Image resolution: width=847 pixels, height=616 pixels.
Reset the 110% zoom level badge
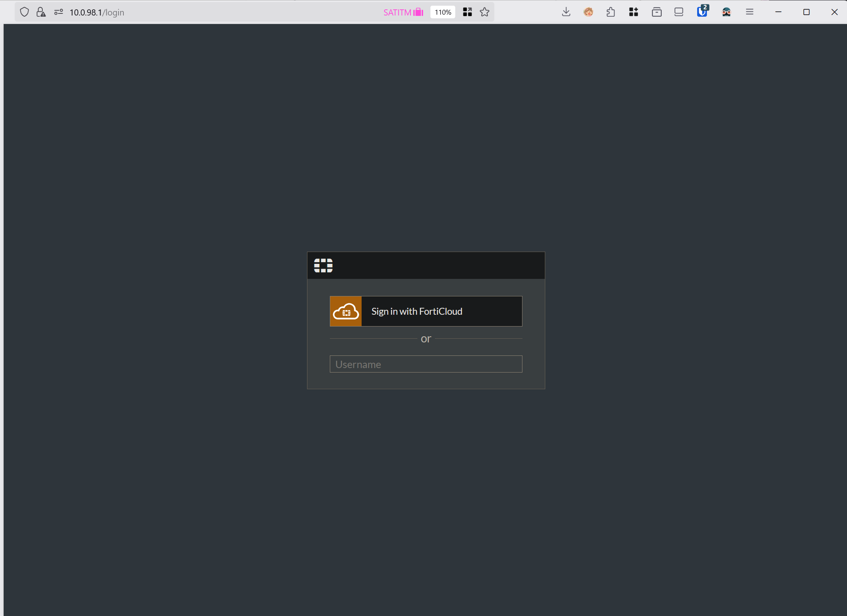pyautogui.click(x=443, y=12)
